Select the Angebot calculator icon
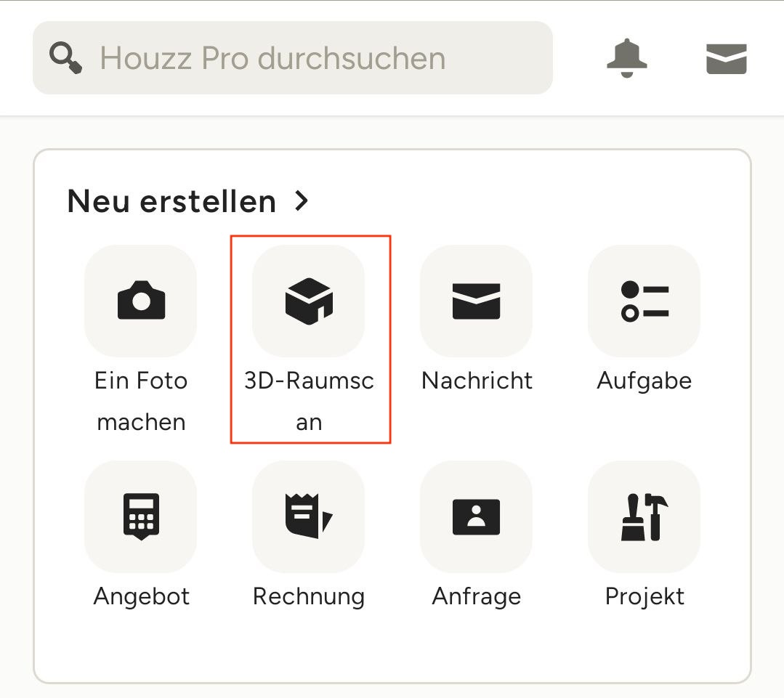The height and width of the screenshot is (698, 784). (x=141, y=516)
